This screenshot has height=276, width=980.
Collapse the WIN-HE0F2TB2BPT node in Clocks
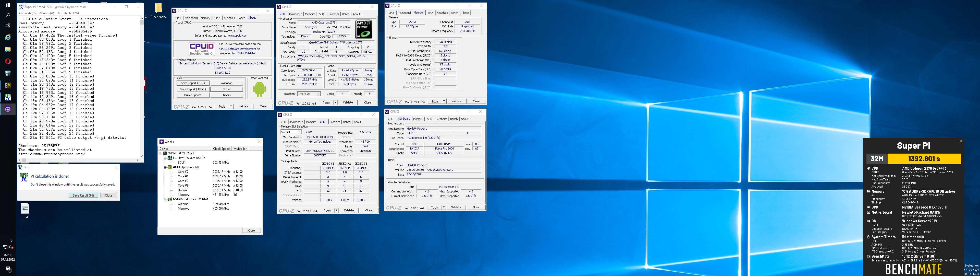pos(160,153)
